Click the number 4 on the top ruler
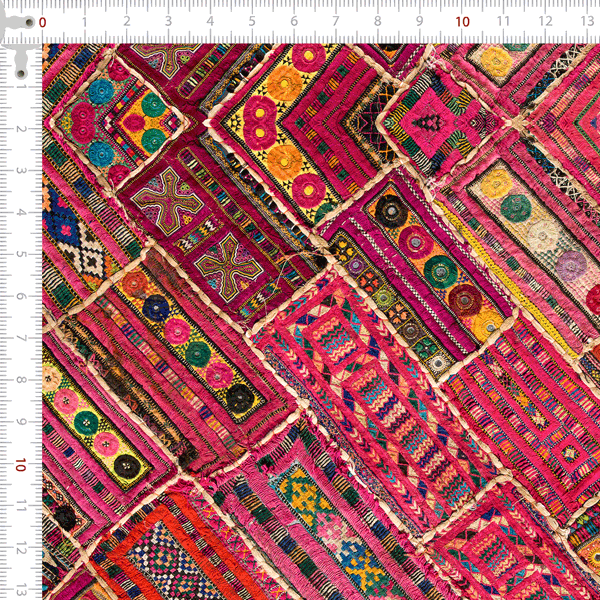The width and height of the screenshot is (600, 600). [x=210, y=21]
